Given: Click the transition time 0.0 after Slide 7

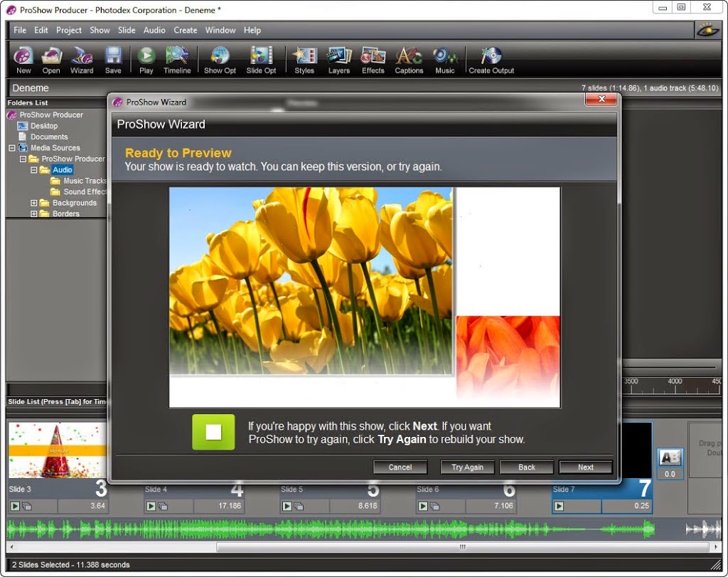Looking at the screenshot, I should tap(670, 475).
